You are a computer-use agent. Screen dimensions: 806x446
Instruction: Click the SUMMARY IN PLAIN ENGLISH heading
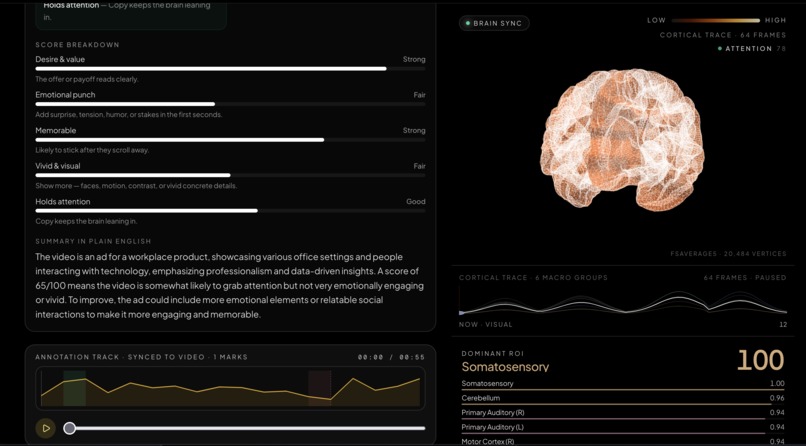coord(93,241)
